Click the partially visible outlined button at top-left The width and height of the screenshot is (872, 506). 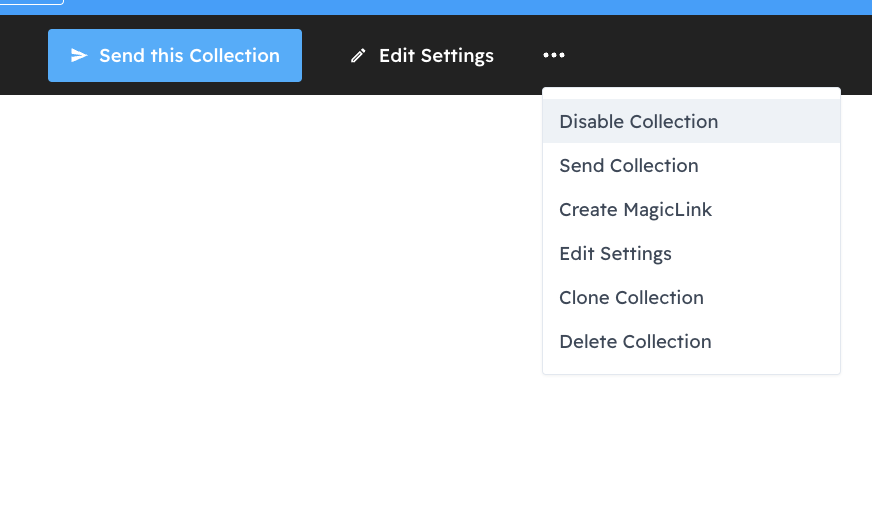coord(31,2)
